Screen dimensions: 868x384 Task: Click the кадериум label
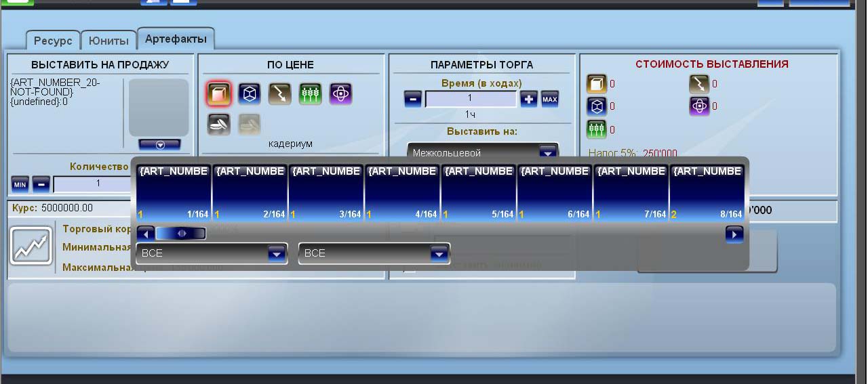(290, 144)
